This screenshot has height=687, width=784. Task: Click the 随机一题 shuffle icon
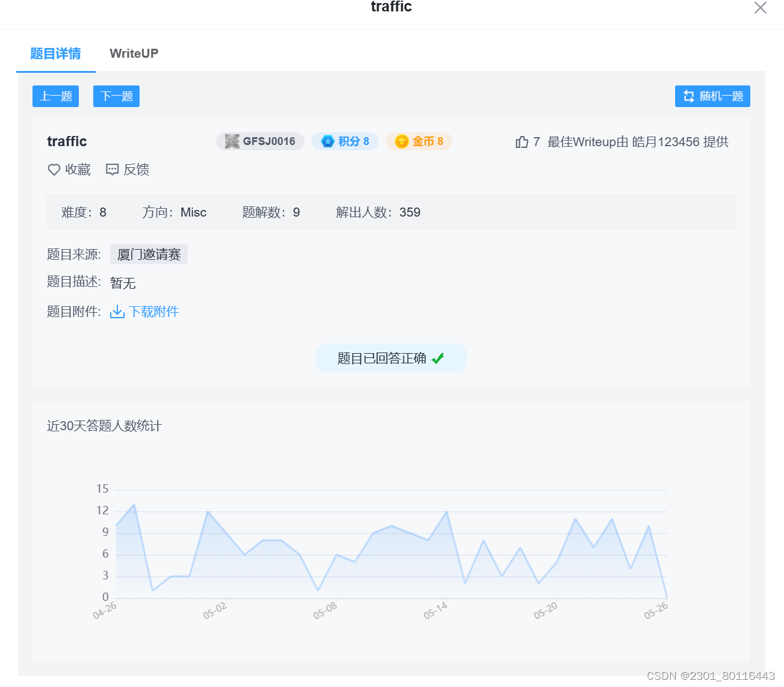coord(688,96)
